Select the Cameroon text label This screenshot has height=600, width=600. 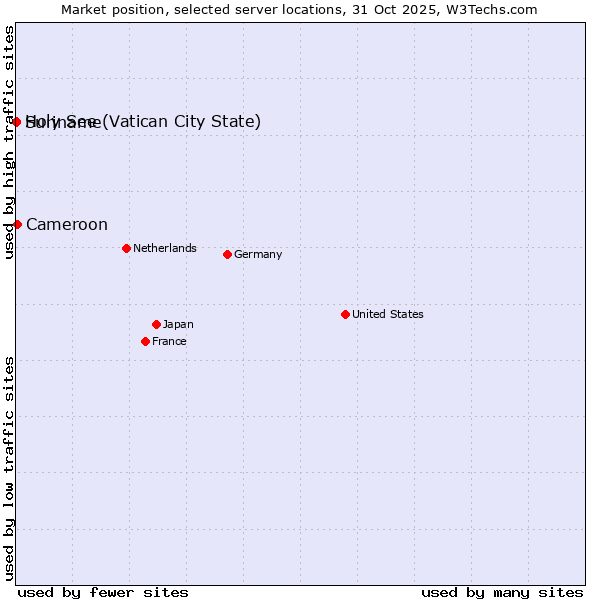click(x=67, y=224)
